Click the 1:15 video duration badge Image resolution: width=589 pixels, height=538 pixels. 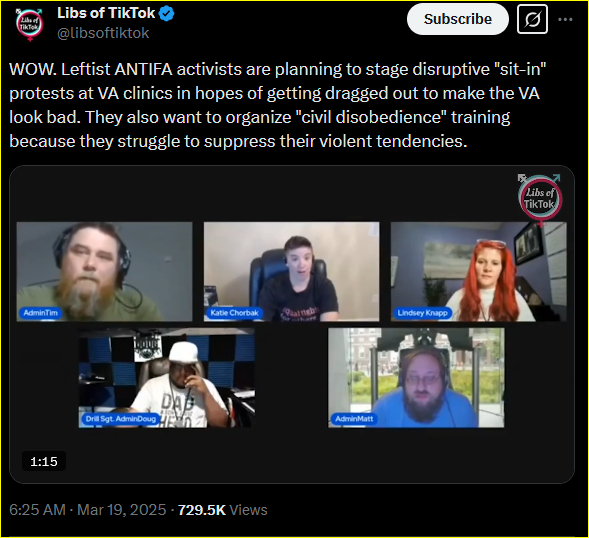[44, 461]
